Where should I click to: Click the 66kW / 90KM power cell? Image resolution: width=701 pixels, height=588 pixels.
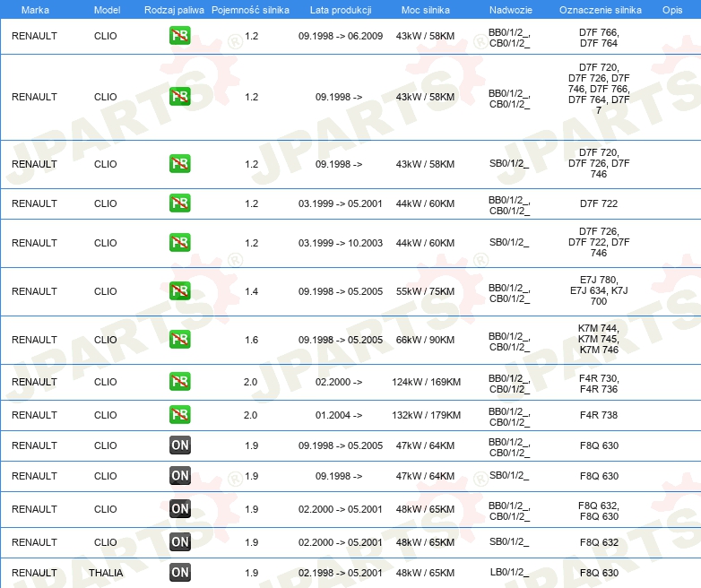425,340
